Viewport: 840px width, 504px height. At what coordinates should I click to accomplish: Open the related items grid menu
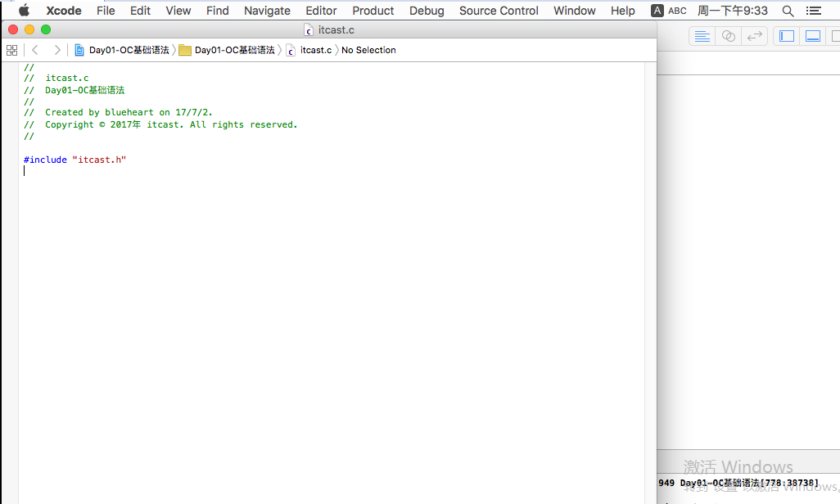11,51
